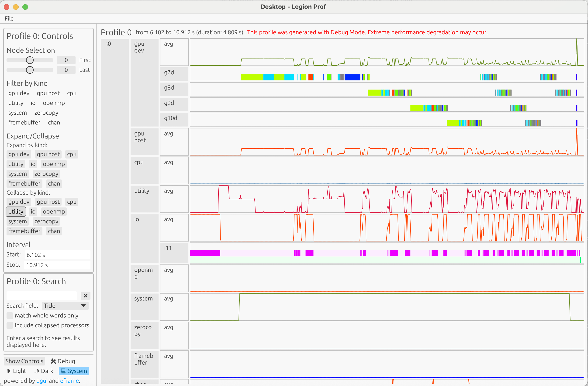Open the Debug tools panel
This screenshot has width=588, height=386.
pyautogui.click(x=63, y=361)
